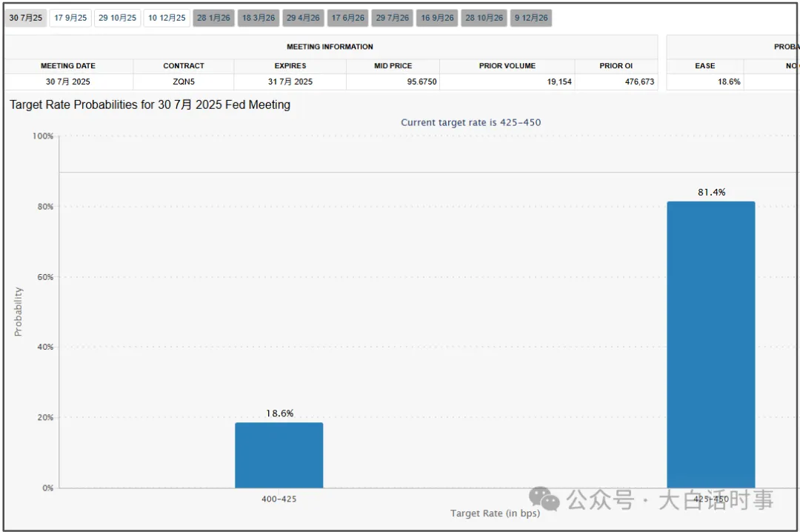Switch to the 9 12月26 meeting tab
Image resolution: width=800 pixels, height=532 pixels.
531,18
